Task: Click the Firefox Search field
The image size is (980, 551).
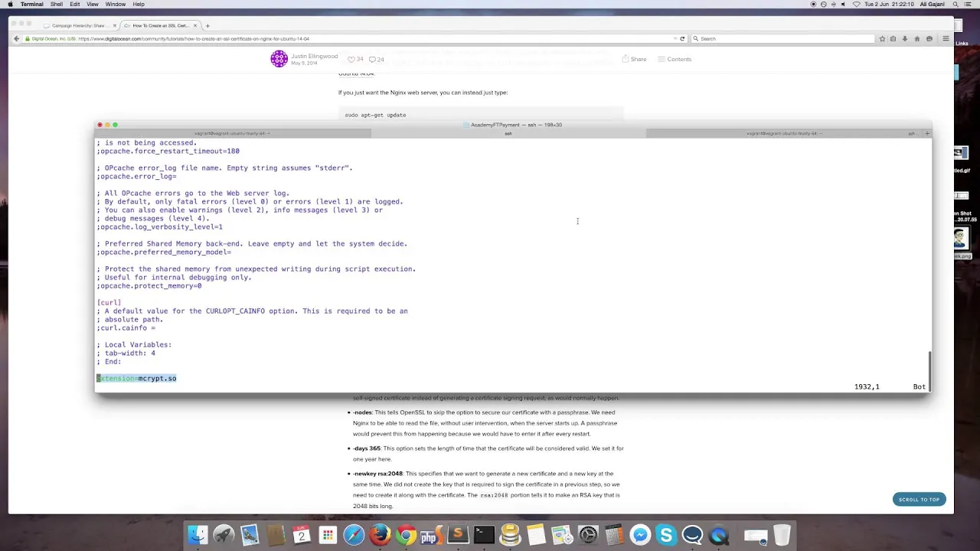Action: pos(781,38)
